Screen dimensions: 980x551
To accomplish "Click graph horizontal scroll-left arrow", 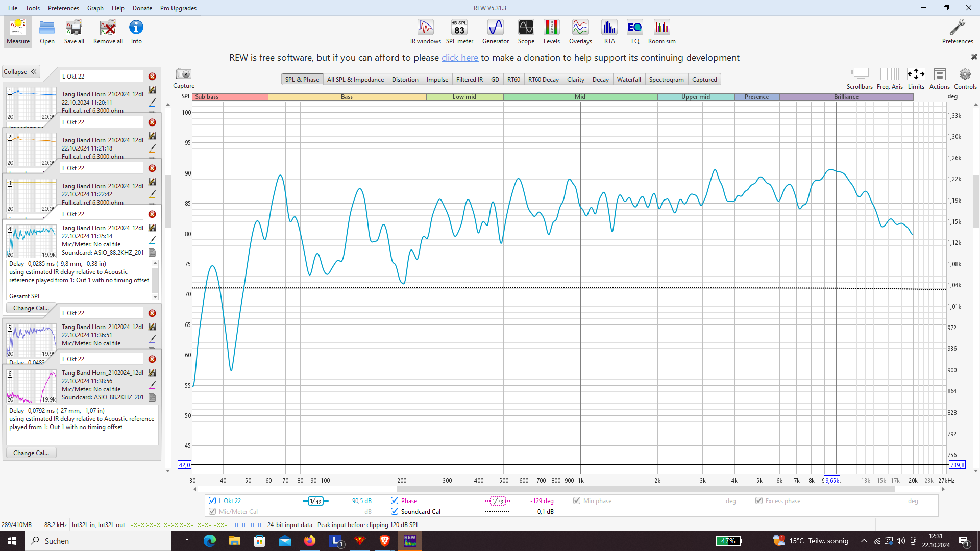I will [x=194, y=489].
